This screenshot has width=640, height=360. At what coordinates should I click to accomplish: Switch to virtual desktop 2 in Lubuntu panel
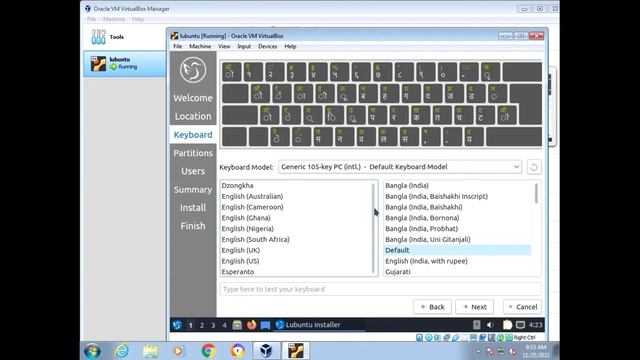point(202,325)
